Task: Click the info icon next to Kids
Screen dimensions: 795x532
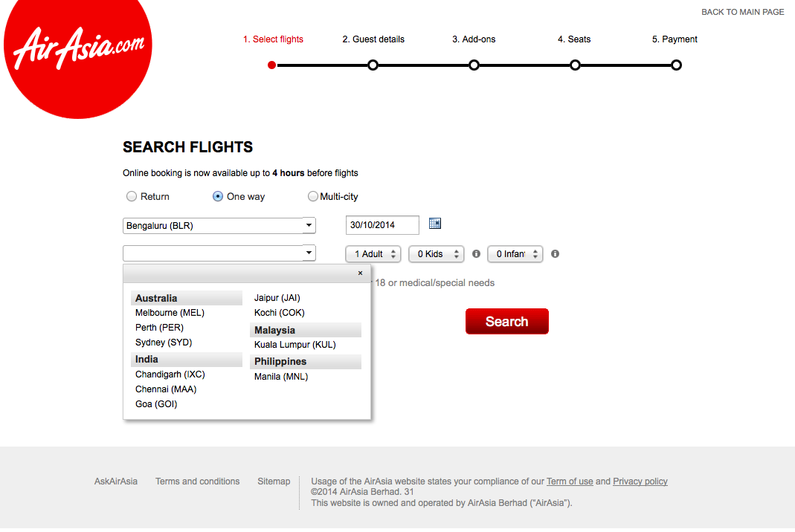Action: [x=476, y=254]
